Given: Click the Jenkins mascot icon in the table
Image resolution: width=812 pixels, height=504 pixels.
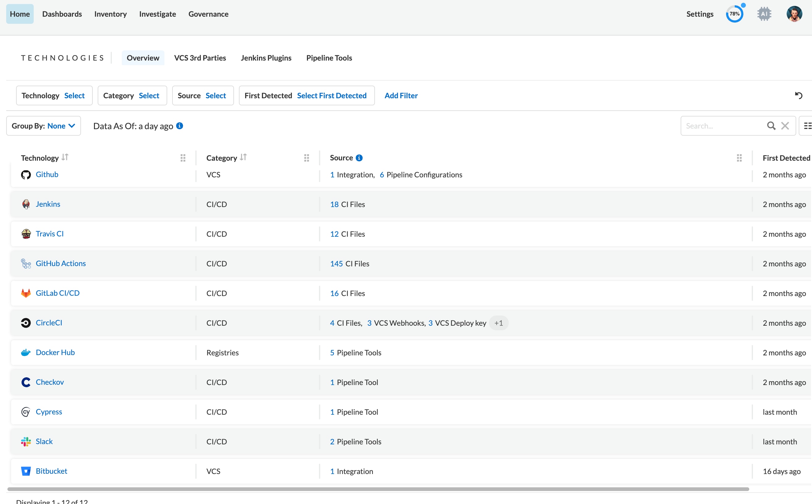Looking at the screenshot, I should (26, 204).
